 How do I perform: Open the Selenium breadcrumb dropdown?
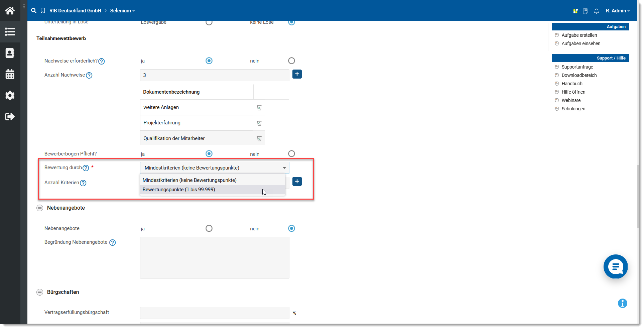[123, 11]
